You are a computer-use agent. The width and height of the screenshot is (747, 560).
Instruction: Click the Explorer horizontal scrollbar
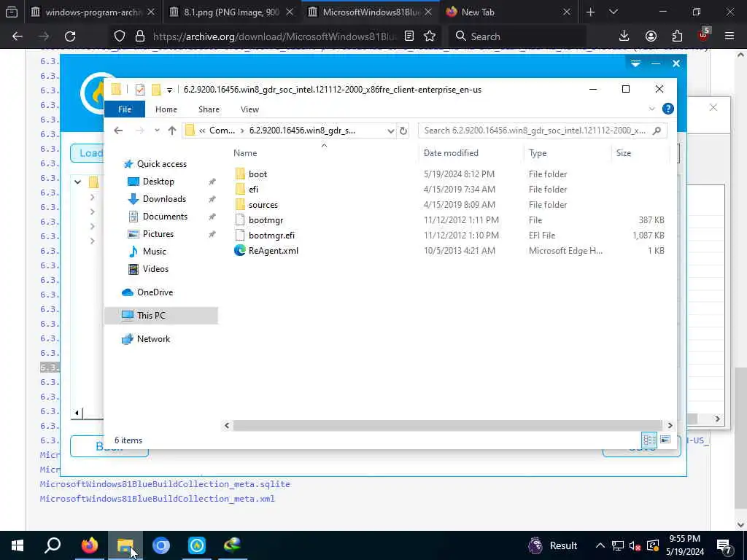click(447, 425)
